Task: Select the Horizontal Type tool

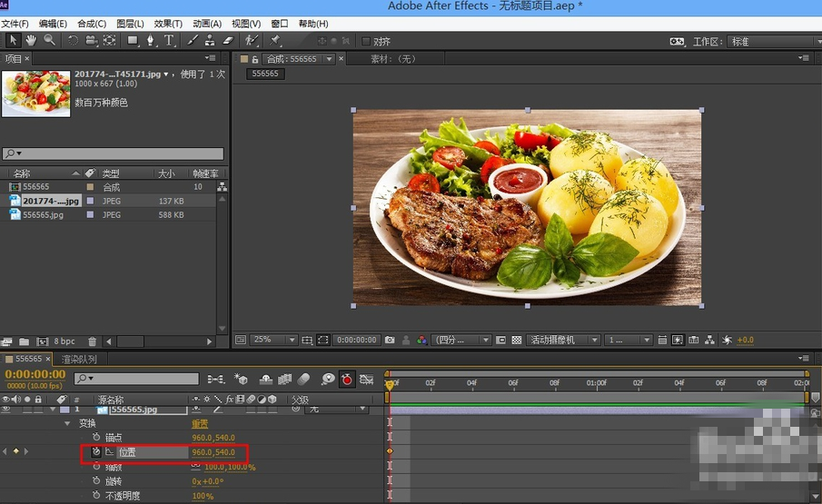Action: pos(168,41)
